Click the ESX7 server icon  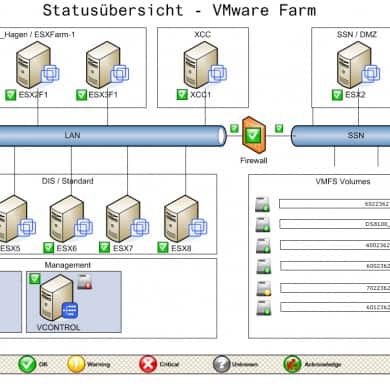[x=128, y=219]
